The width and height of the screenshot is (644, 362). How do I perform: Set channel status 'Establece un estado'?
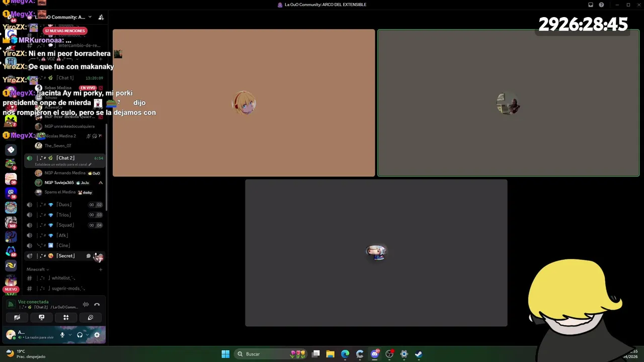[63, 164]
